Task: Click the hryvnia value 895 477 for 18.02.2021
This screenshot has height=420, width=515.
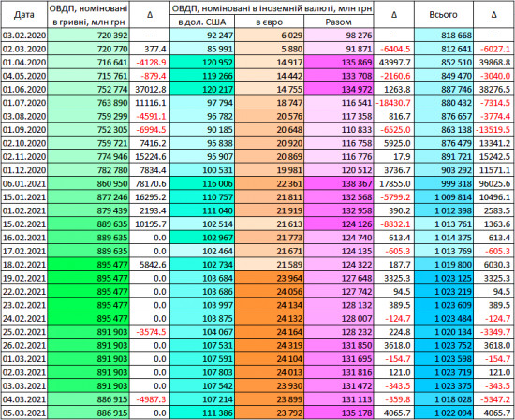Action: click(x=88, y=265)
